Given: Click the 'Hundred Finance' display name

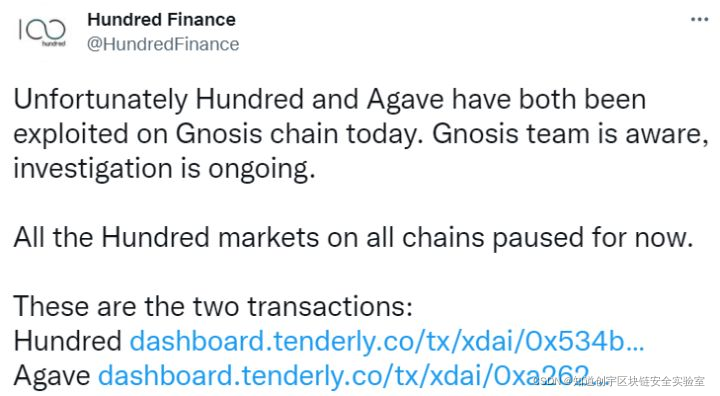Looking at the screenshot, I should (161, 20).
